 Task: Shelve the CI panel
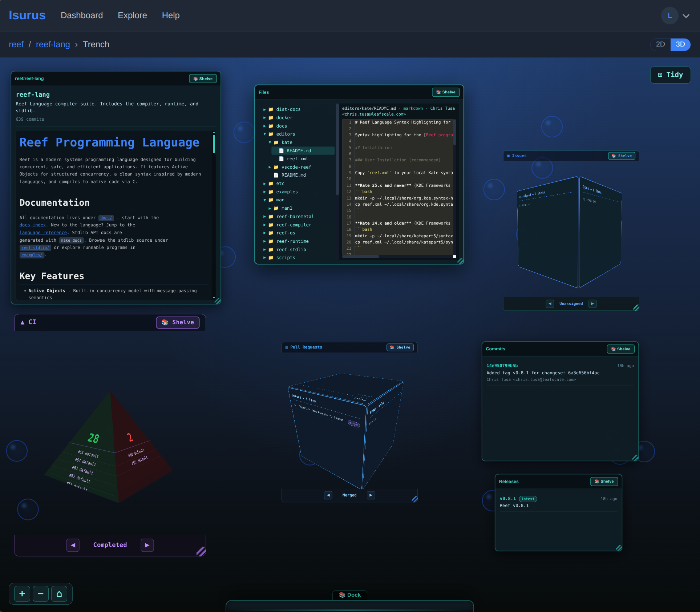[x=178, y=322]
